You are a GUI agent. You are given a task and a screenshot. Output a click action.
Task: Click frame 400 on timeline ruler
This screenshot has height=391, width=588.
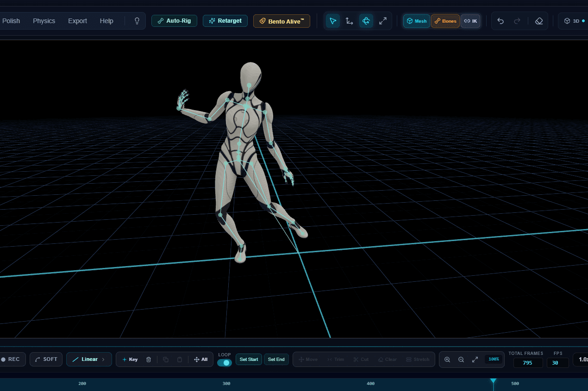coord(370,384)
